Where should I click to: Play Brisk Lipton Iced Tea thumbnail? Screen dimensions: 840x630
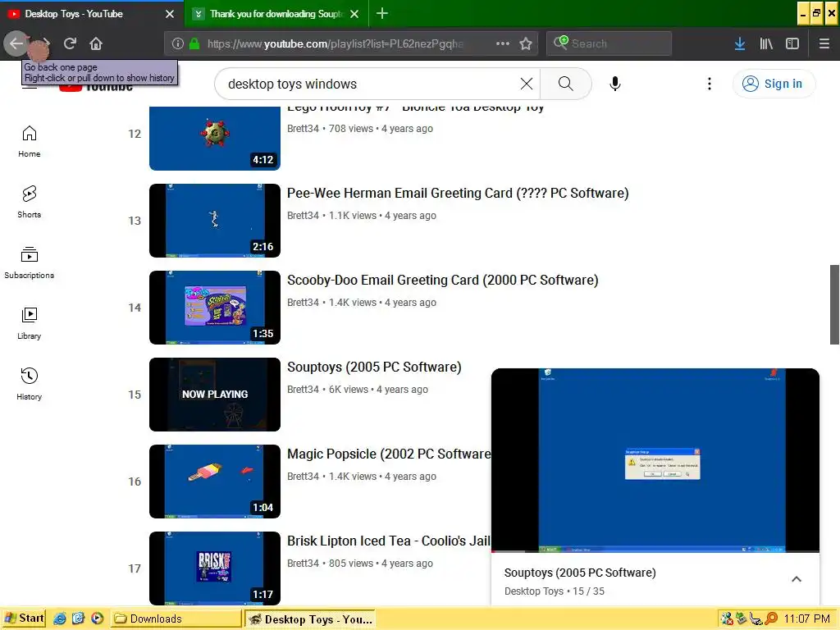(x=215, y=568)
